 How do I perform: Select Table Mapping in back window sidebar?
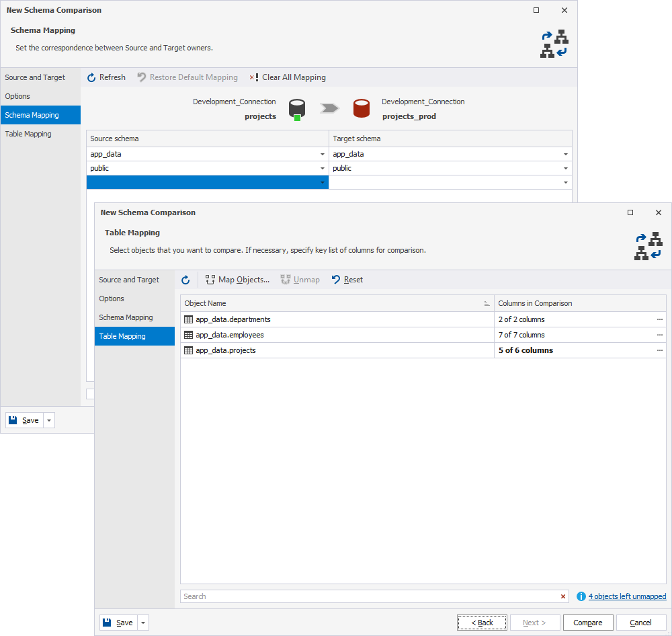(40, 134)
